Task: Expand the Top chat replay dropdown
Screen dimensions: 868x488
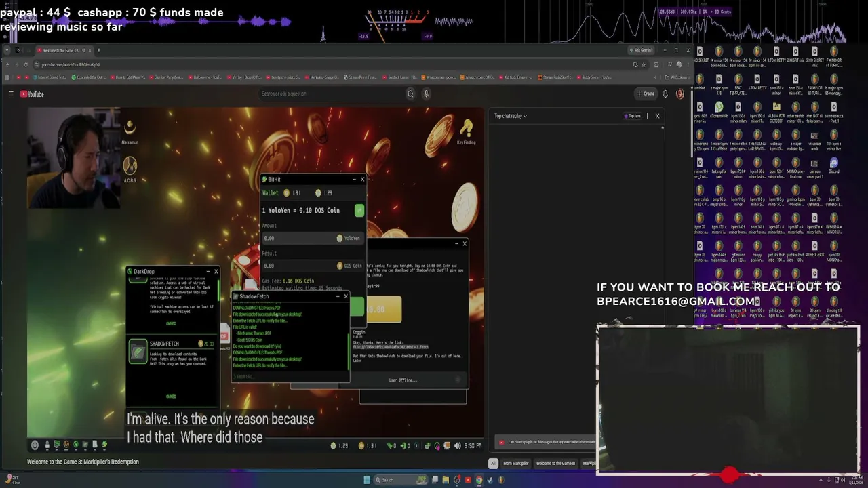Action: point(511,116)
